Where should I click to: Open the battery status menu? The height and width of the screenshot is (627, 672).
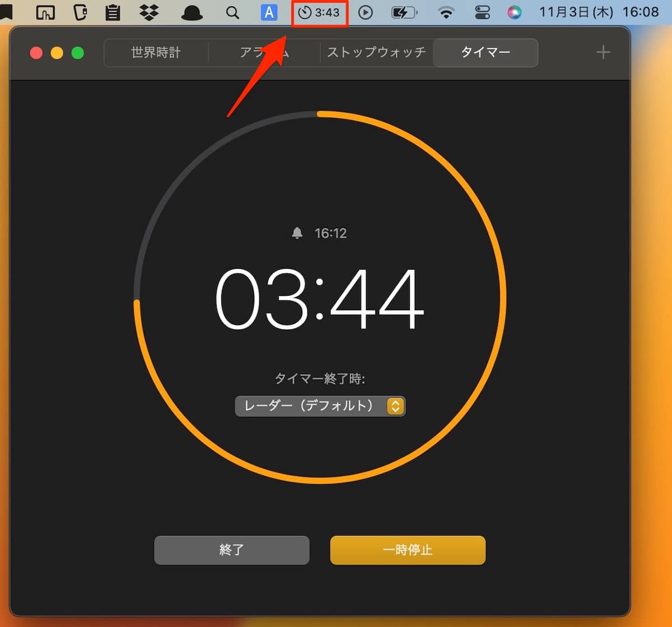coord(404,12)
